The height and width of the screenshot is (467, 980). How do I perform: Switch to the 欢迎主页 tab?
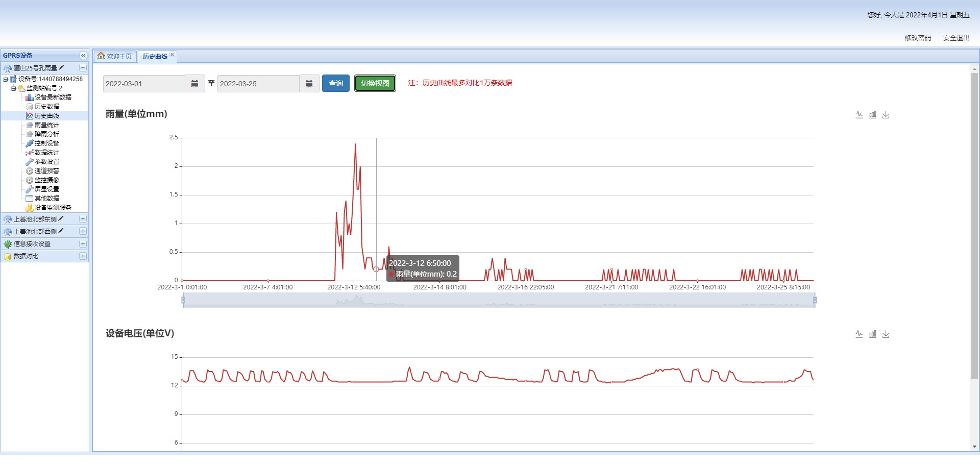[x=115, y=56]
